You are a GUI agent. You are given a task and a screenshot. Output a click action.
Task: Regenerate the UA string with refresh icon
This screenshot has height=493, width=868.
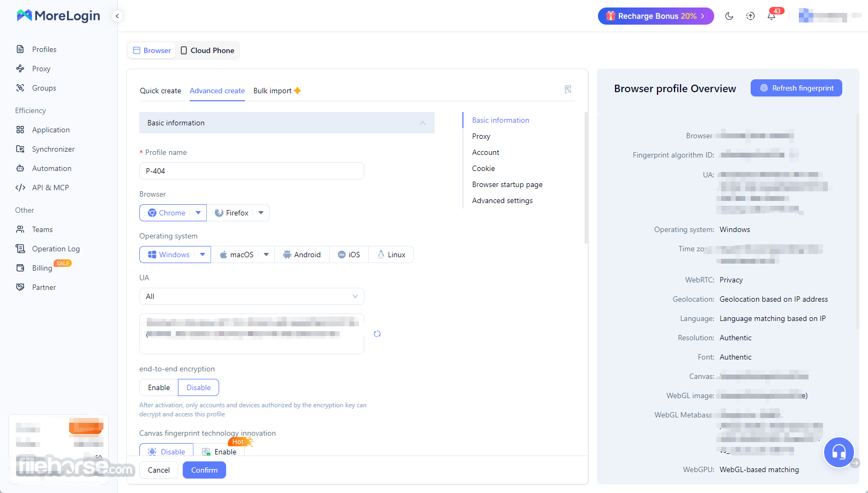pyautogui.click(x=377, y=334)
